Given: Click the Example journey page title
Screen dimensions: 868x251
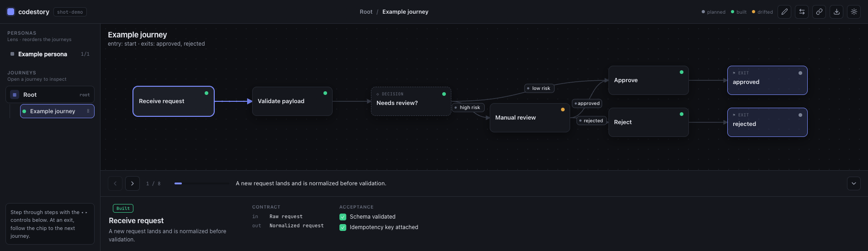Looking at the screenshot, I should point(138,35).
